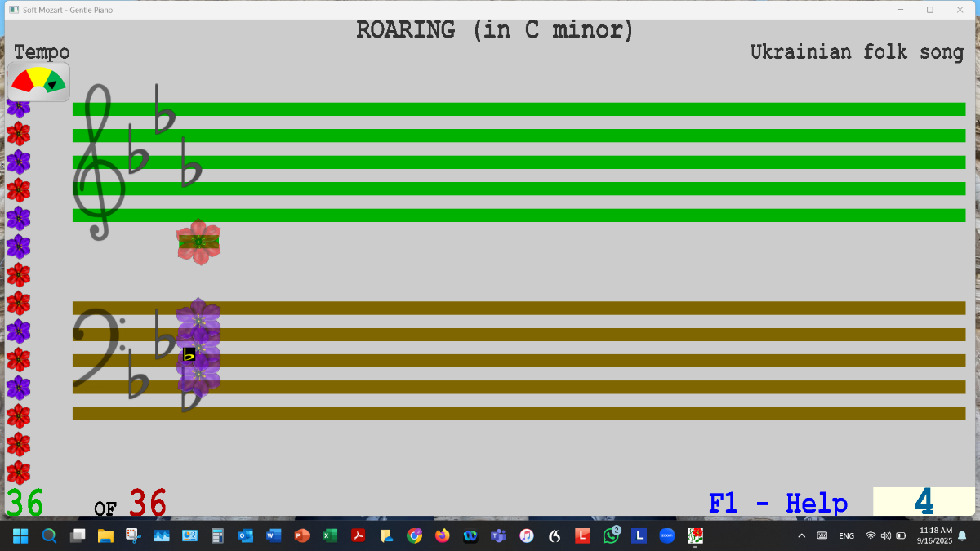Image resolution: width=980 pixels, height=551 pixels.
Task: Open WhatsApp from the taskbar
Action: 611,535
